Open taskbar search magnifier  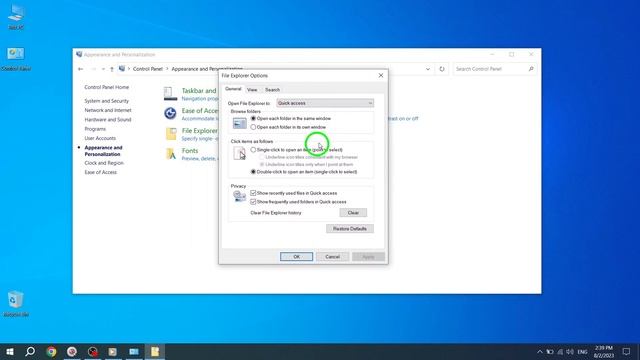(30, 351)
